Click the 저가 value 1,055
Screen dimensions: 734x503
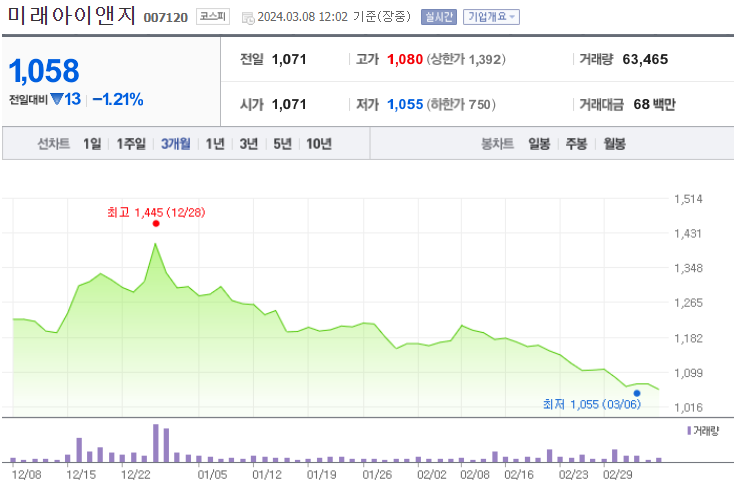coord(405,104)
